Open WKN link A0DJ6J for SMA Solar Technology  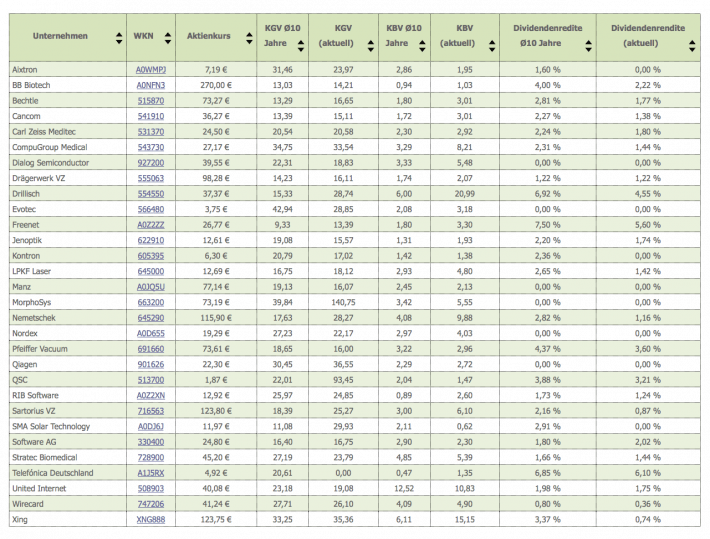tap(151, 426)
